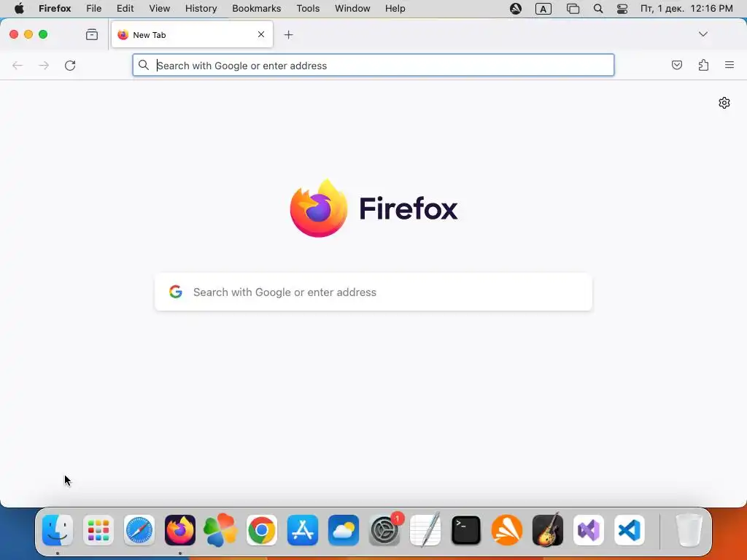Viewport: 747px width, 560px height.
Task: Click Firefox icon in the Dock
Action: (180, 530)
